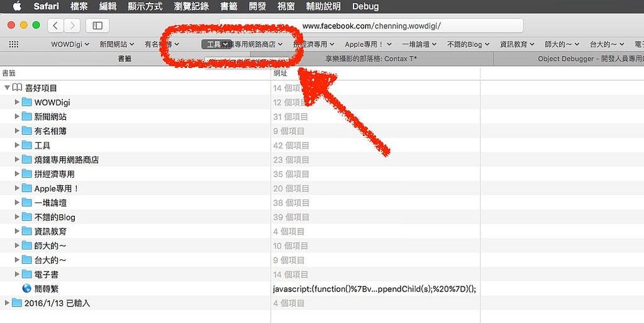Open the 視窗 menu
Screen dimensions: 644x323
[286, 6]
